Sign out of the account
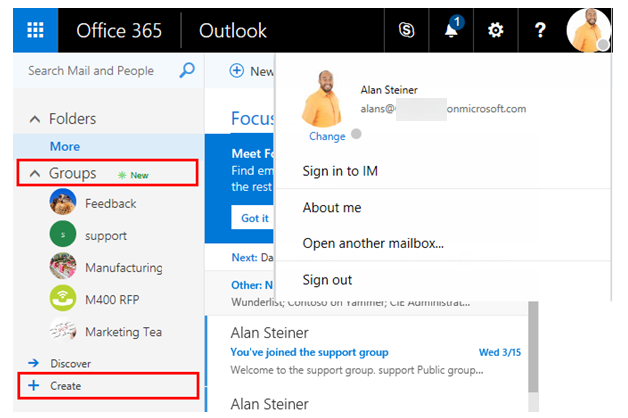Image resolution: width=628 pixels, height=418 pixels. 327,280
